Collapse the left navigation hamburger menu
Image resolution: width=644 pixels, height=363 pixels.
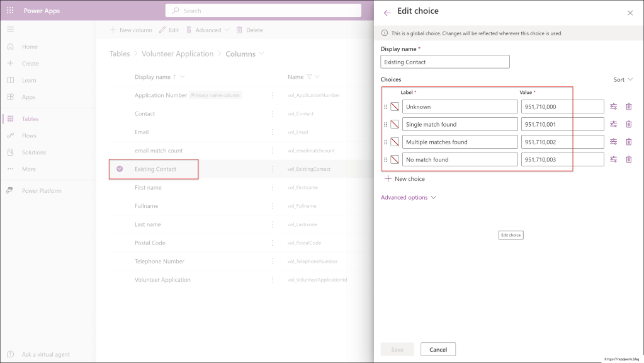point(10,29)
